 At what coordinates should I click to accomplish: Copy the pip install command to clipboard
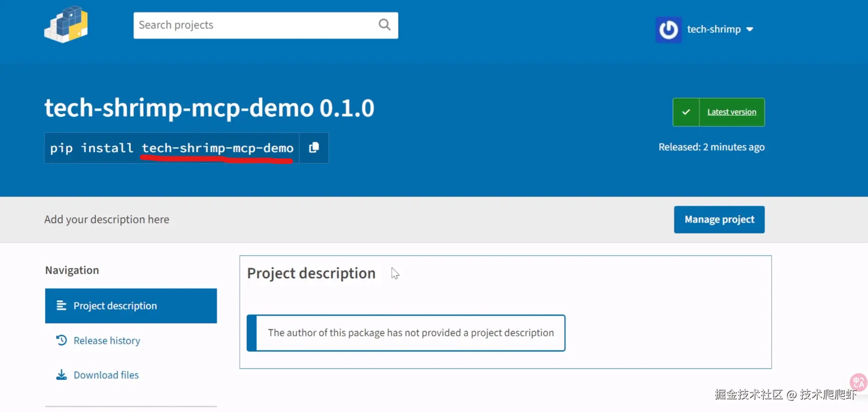point(314,148)
